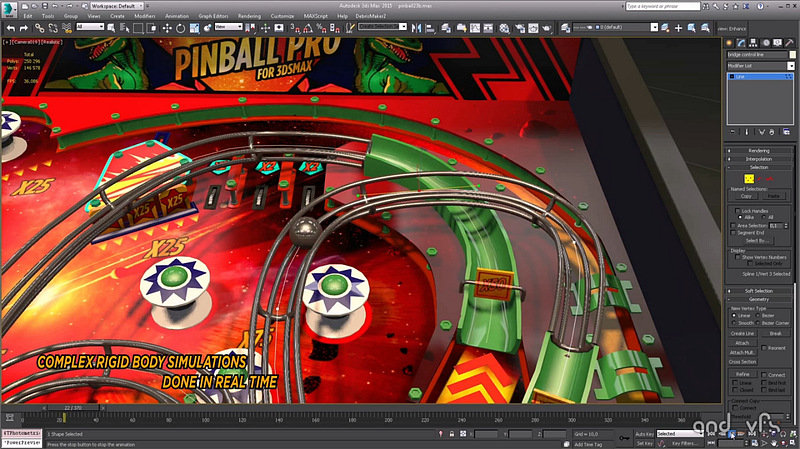Open the Render Setup dialog
Image resolution: width=800 pixels, height=449 pixels.
[520, 28]
